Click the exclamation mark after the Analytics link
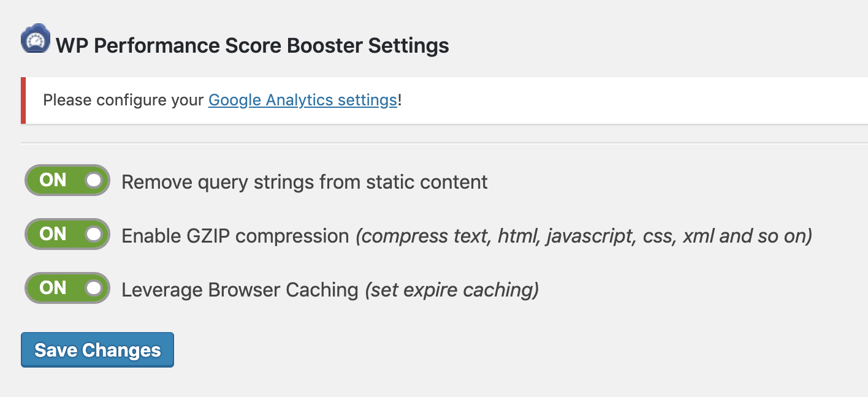This screenshot has height=397, width=868. point(399,100)
